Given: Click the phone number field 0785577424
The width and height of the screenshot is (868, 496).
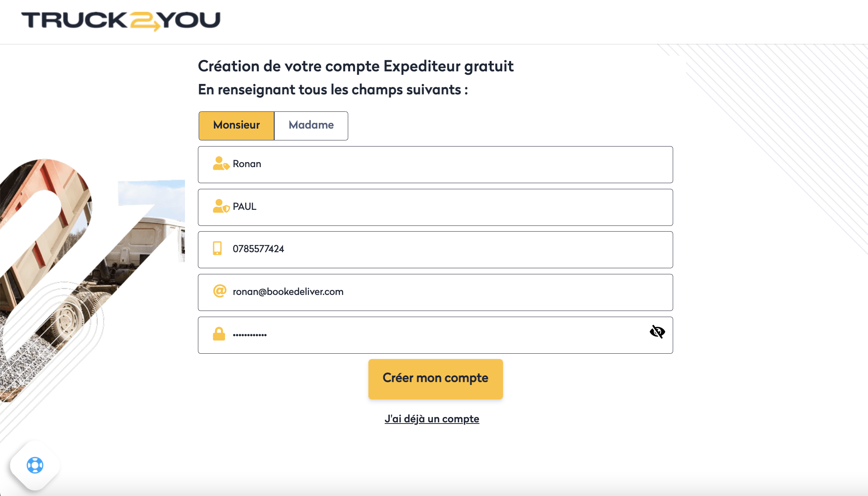Looking at the screenshot, I should 435,250.
